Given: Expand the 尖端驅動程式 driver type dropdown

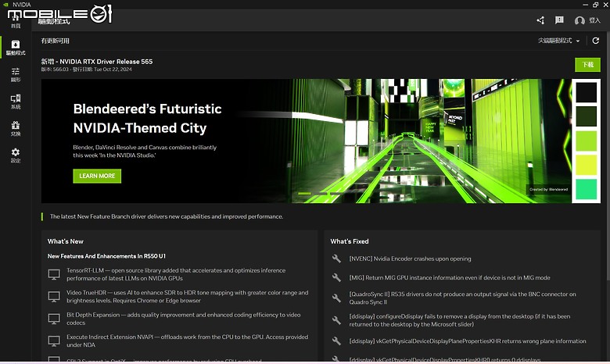Looking at the screenshot, I should [558, 41].
